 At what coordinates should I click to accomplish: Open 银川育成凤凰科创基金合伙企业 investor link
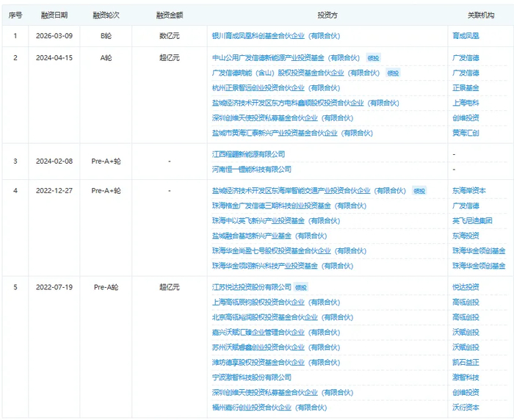pos(276,36)
